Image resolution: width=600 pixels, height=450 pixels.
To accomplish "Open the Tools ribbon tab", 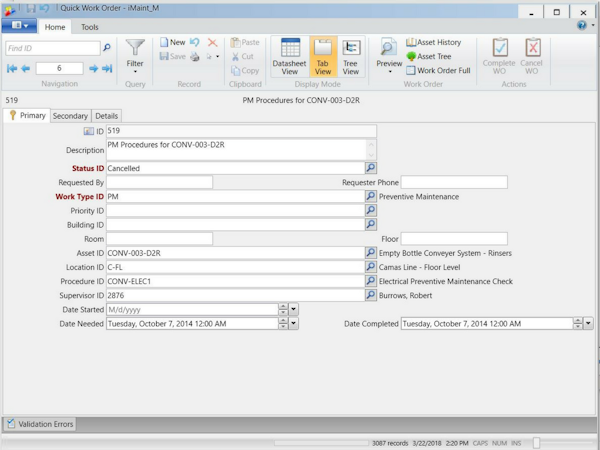I will pos(90,27).
